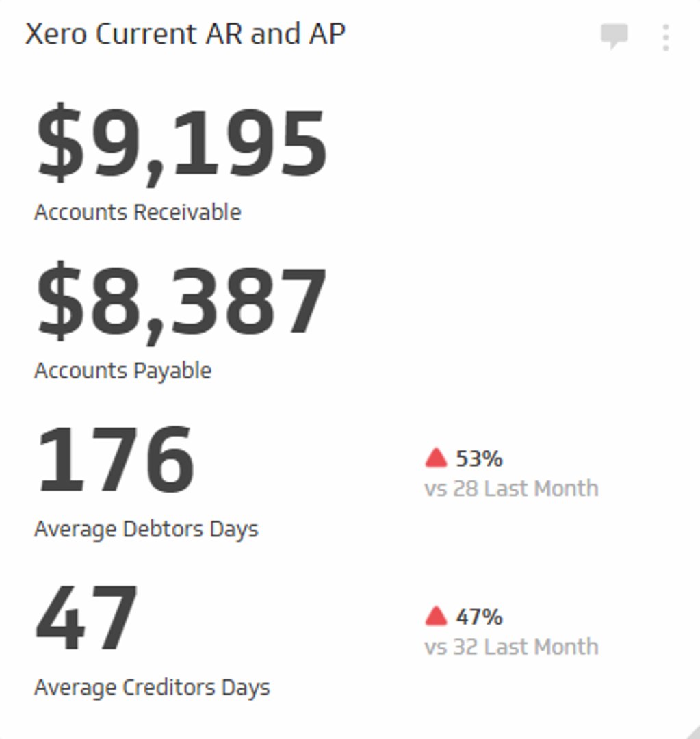Click the comment icon to add a note
Screen dimensions: 700x739
point(613,37)
